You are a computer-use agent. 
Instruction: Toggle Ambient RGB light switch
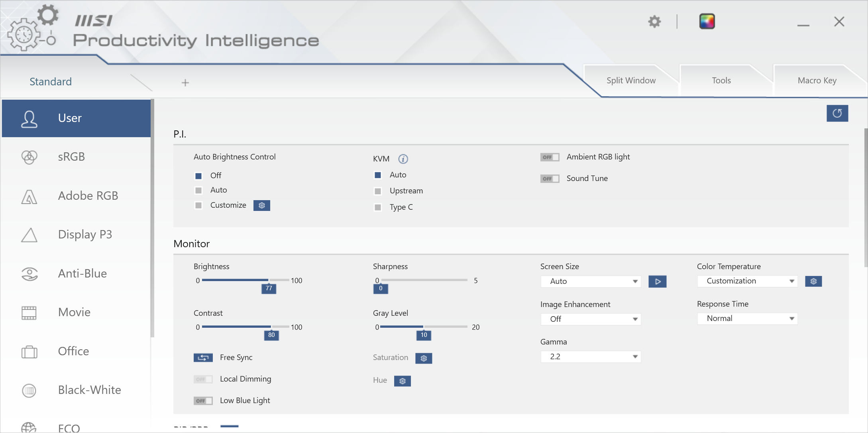tap(550, 157)
